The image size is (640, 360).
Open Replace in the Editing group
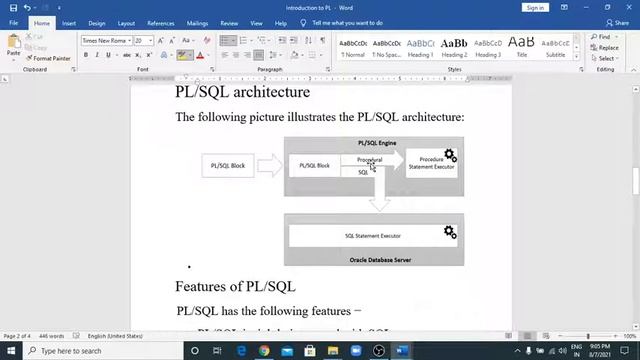coord(604,48)
